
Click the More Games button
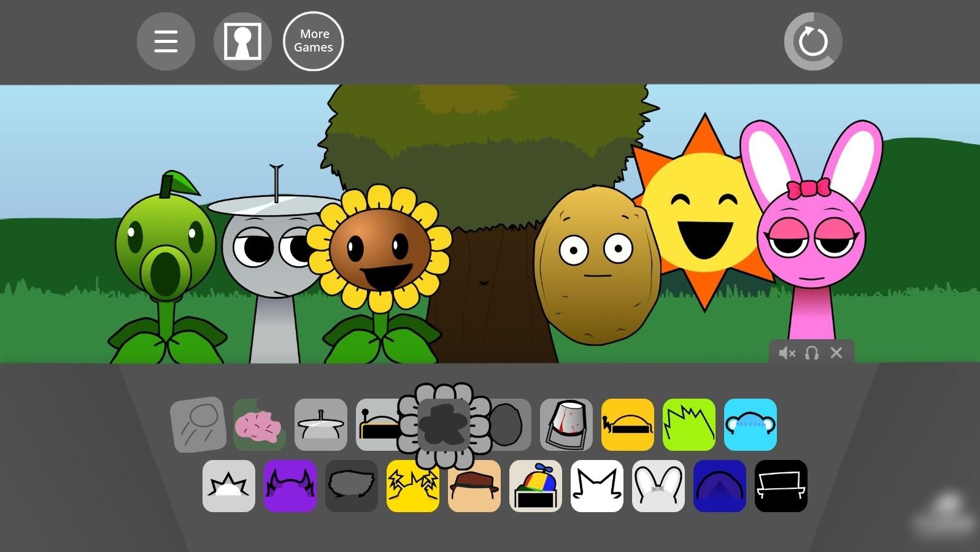click(x=313, y=41)
